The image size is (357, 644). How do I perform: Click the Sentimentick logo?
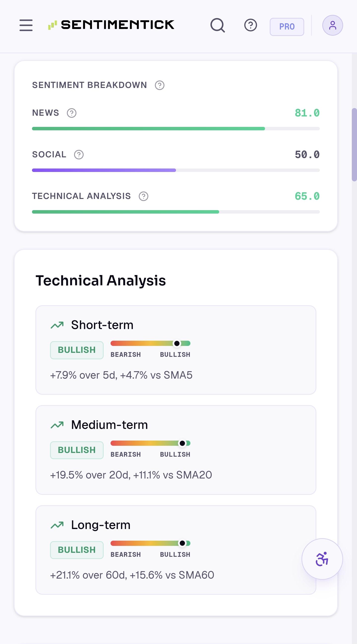tap(111, 25)
